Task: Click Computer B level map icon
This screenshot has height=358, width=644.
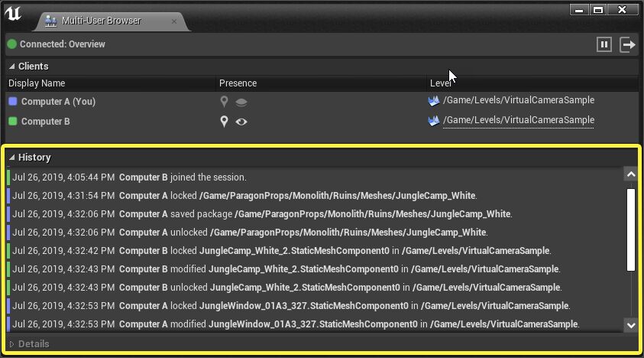Action: [434, 121]
